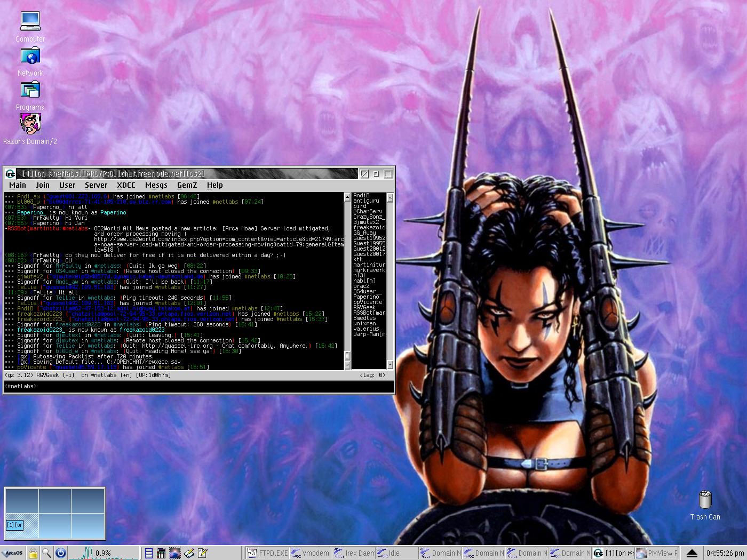Click the notepad with pencil icon in taskbar
Screen dimensions: 747x560
pyautogui.click(x=189, y=553)
